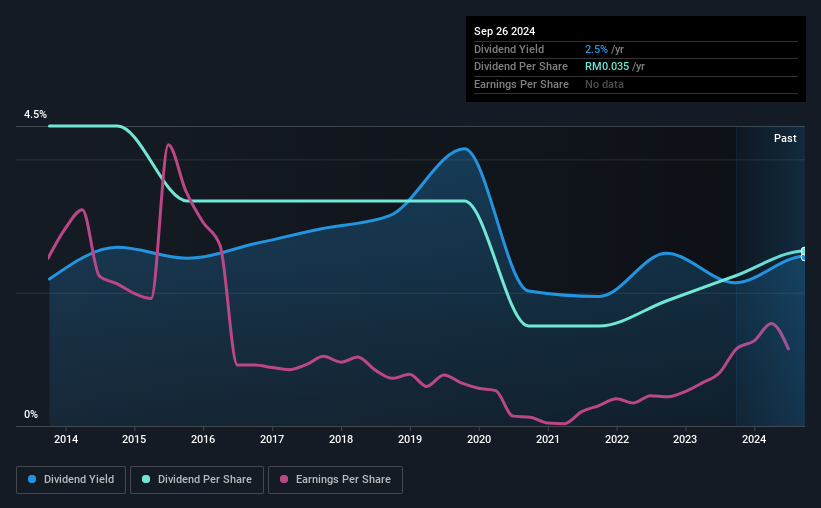Click the Dividend Yield tooltip row label
Screen dimensions: 821x508
(x=509, y=49)
